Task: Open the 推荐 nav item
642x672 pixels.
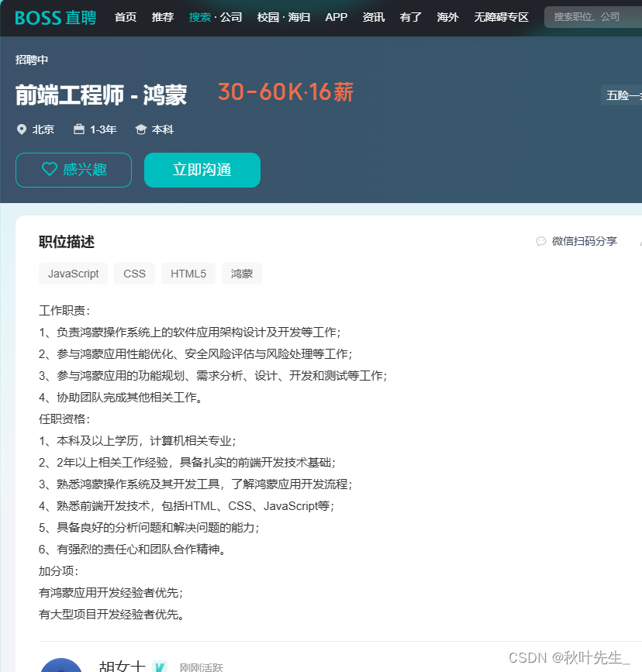Action: coord(163,17)
